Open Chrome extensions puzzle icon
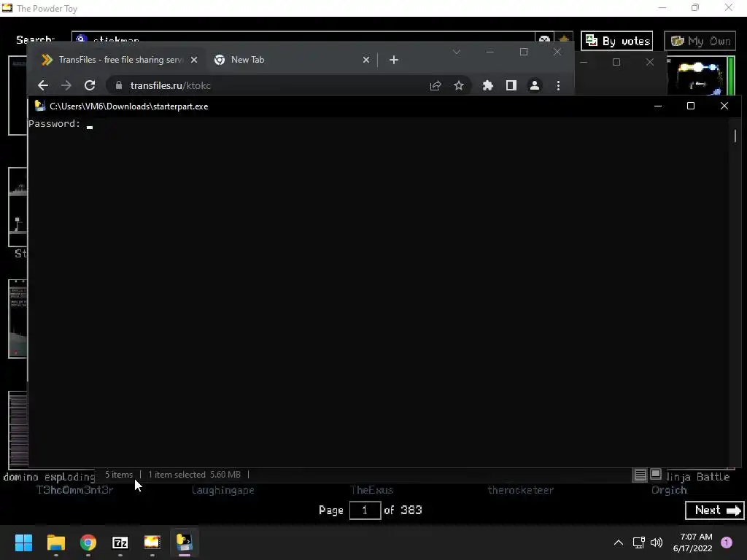This screenshot has width=747, height=560. click(x=488, y=86)
